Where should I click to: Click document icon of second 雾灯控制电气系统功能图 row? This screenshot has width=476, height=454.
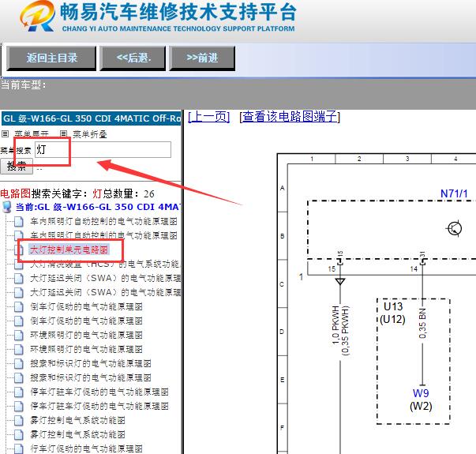point(19,434)
